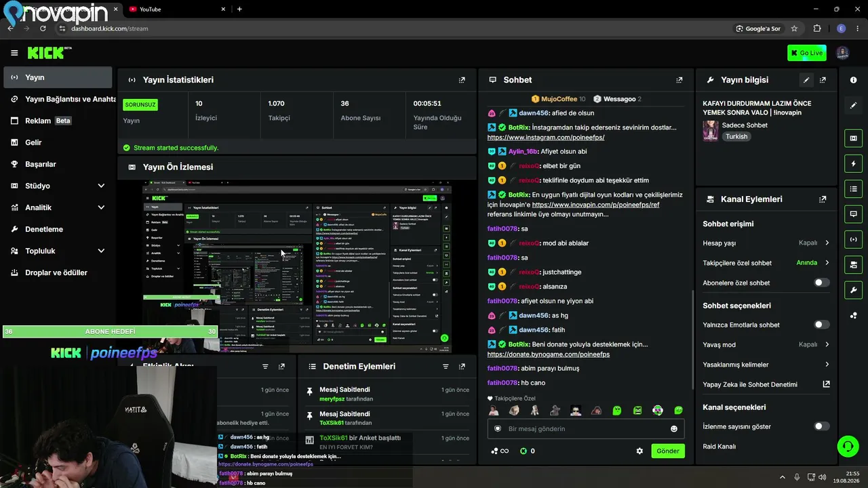Open the emoji picker in the chat box
This screenshot has width=868, height=488.
click(x=674, y=428)
